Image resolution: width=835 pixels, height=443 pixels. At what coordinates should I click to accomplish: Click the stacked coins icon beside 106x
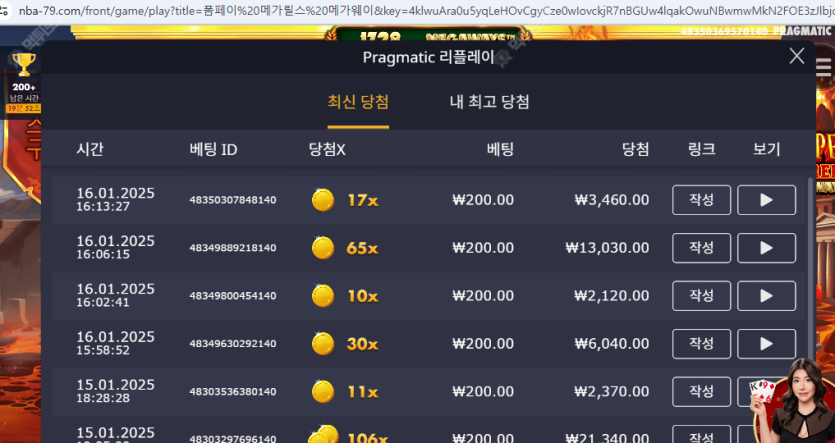click(323, 435)
